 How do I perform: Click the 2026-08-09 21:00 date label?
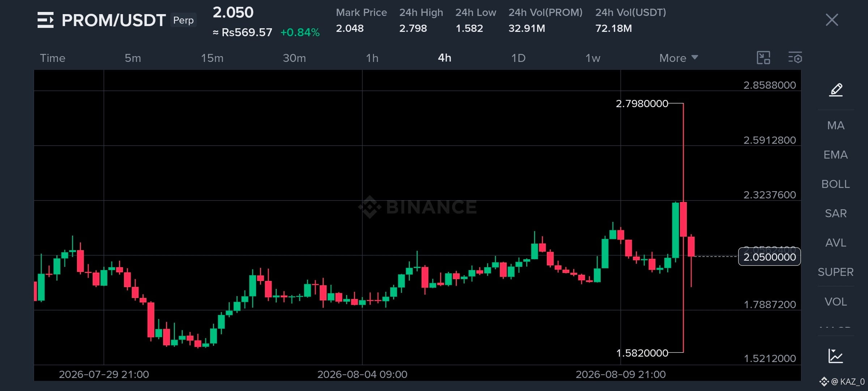(621, 374)
